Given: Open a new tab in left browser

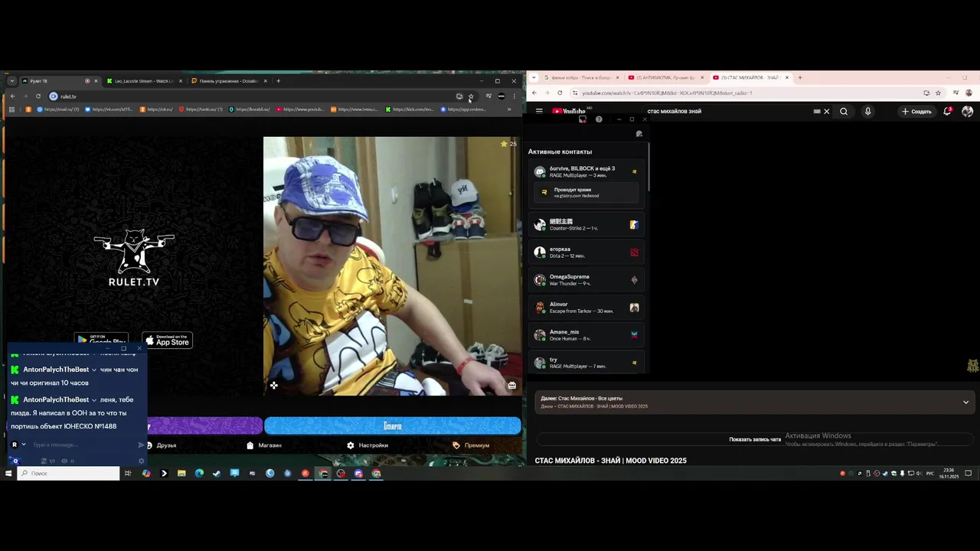Looking at the screenshot, I should coord(278,81).
